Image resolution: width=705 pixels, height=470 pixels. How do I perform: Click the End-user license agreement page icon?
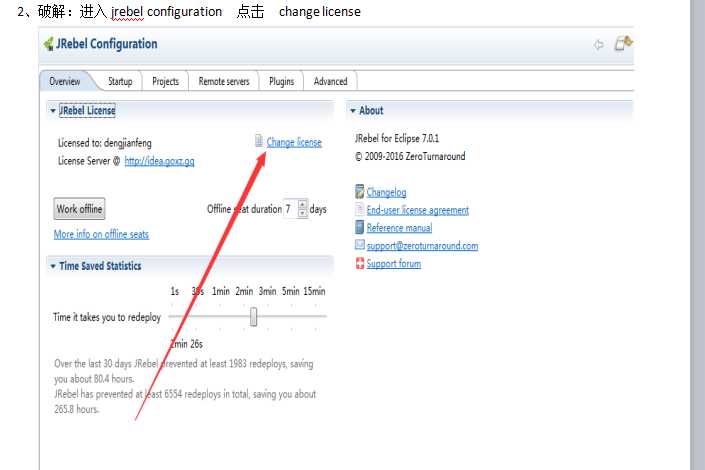tap(359, 209)
